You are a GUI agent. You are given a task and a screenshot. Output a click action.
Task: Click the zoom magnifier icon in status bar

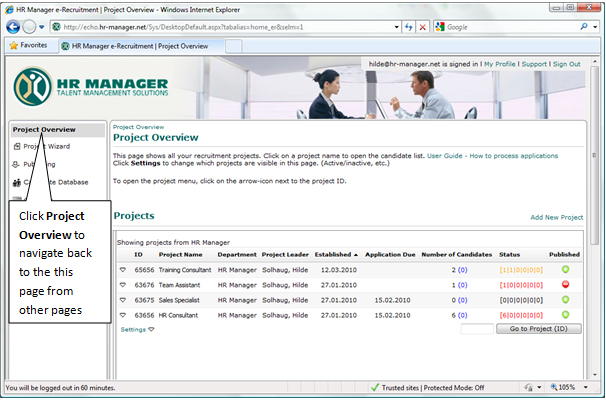pos(554,387)
